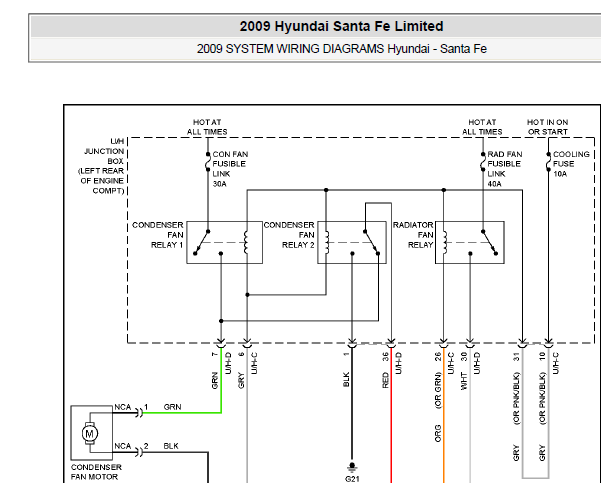This screenshot has width=601, height=483.
Task: Click the Radiator Fan Relay coil symbol
Action: pos(445,242)
